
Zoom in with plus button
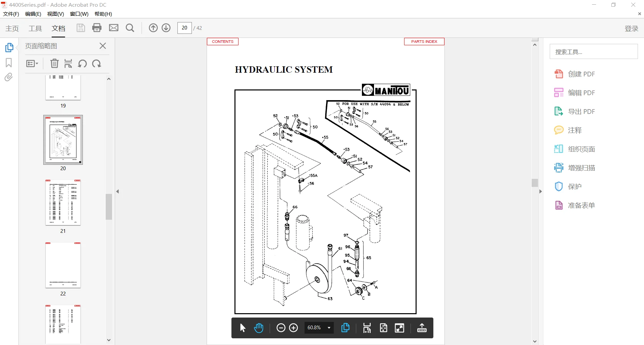[293, 328]
